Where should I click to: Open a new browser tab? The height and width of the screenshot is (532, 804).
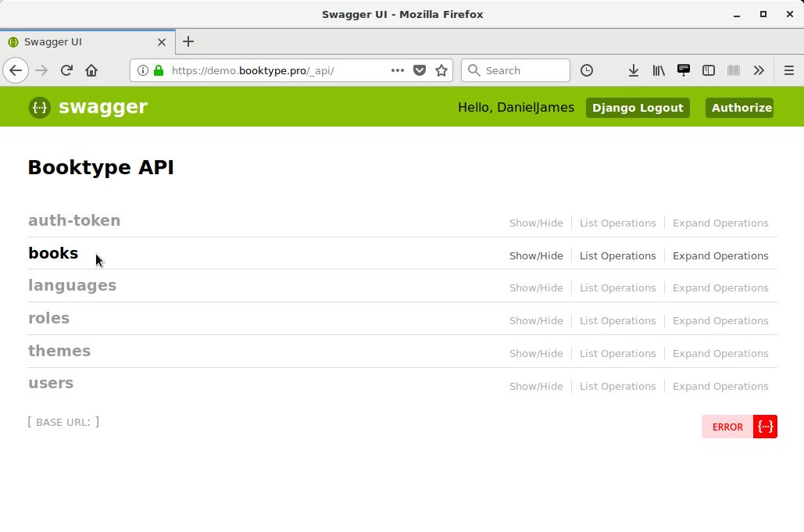(x=188, y=41)
